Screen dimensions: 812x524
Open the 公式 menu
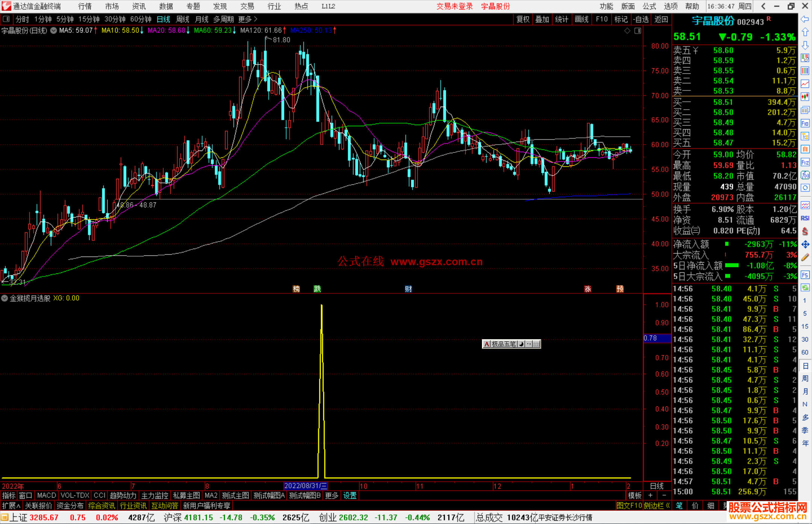pos(649,6)
